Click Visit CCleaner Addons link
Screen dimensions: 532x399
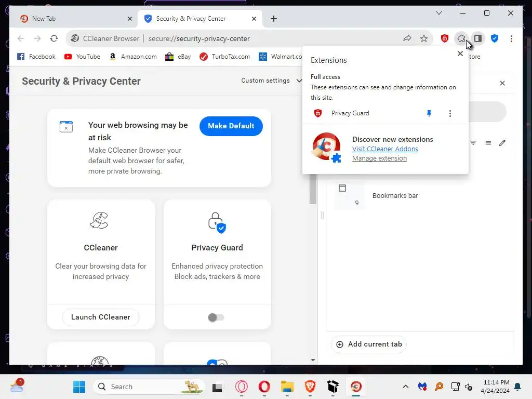(x=385, y=149)
